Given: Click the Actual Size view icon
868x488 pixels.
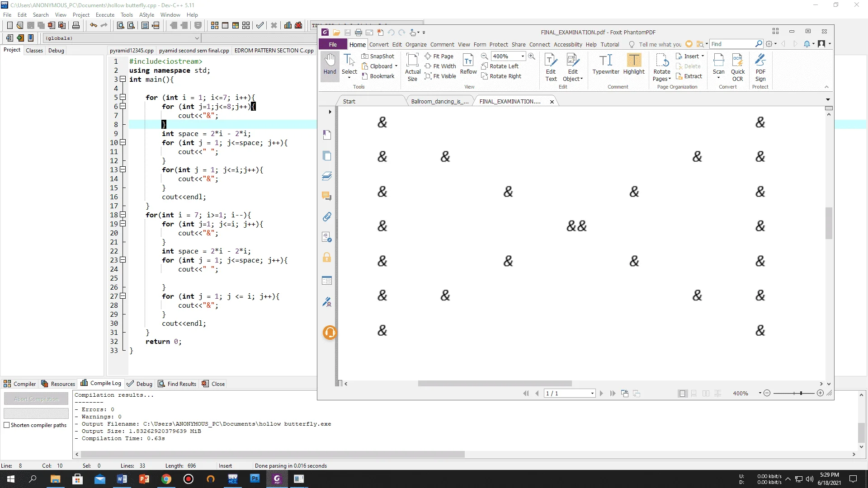Looking at the screenshot, I should 412,66.
